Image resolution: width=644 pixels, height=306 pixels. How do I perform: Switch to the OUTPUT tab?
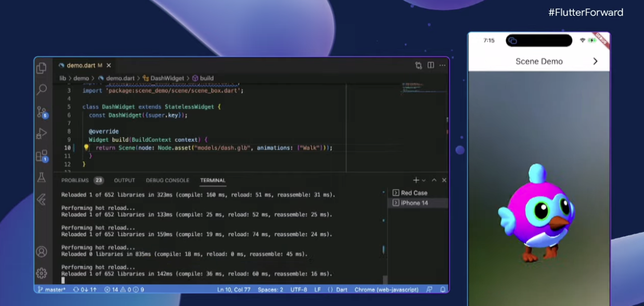click(x=124, y=180)
